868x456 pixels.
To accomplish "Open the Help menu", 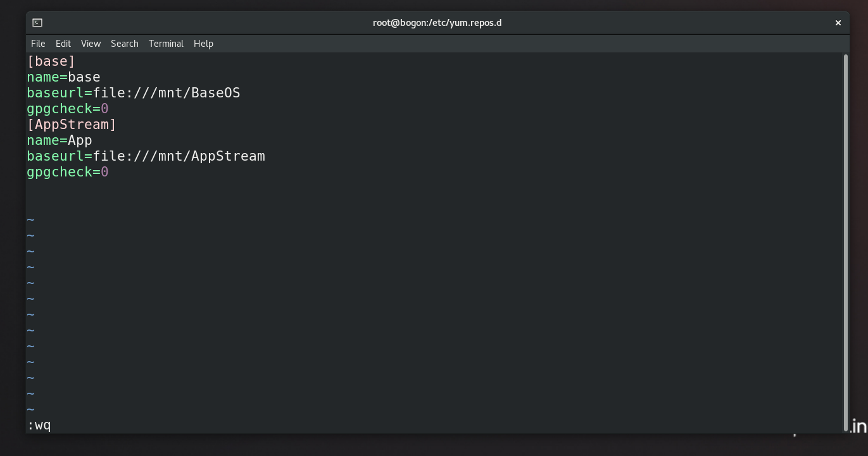I will 203,44.
